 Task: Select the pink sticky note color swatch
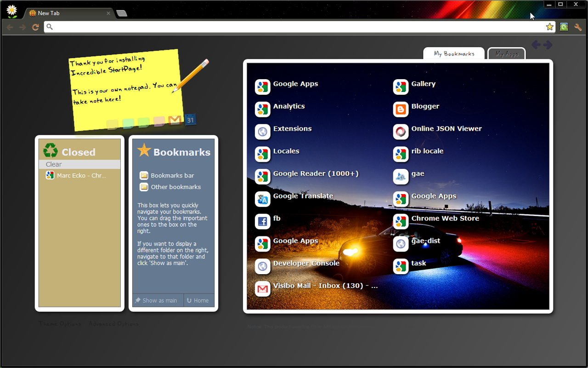coord(158,121)
